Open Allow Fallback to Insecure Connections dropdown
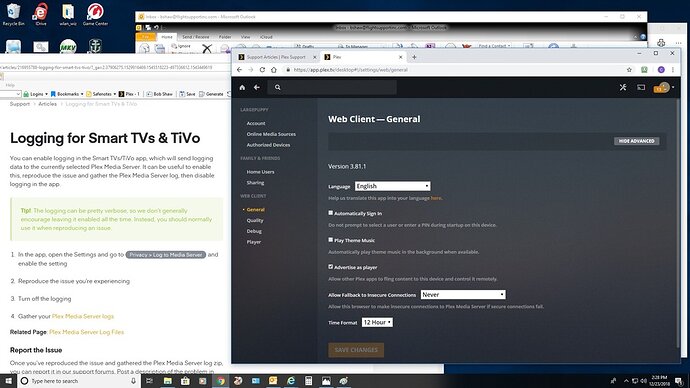Image resolution: width=690 pixels, height=388 pixels. click(x=463, y=295)
